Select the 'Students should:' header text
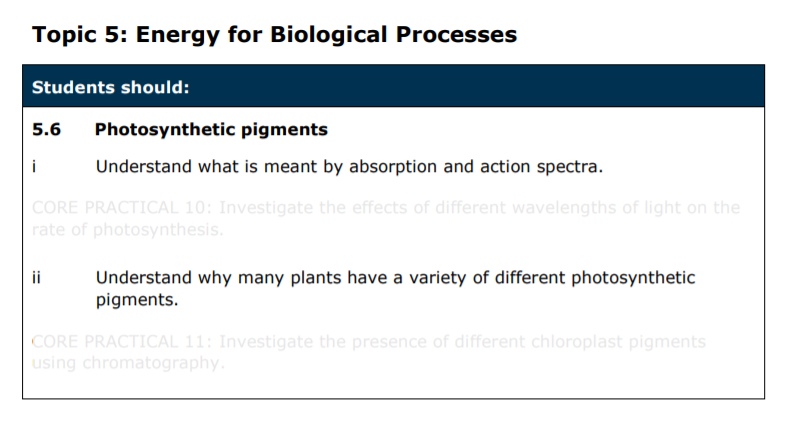The width and height of the screenshot is (793, 428). click(x=110, y=88)
